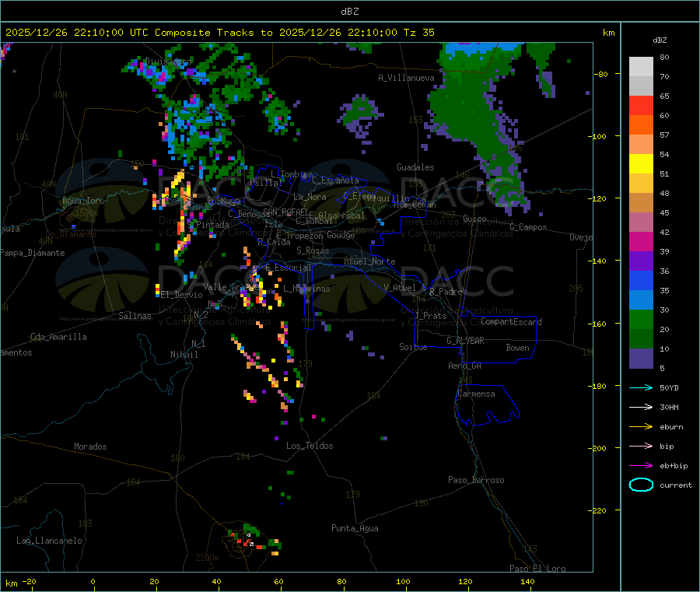Viewport: 700px width, 592px height.
Task: Click the white 30HM track arrow
Action: click(x=641, y=407)
